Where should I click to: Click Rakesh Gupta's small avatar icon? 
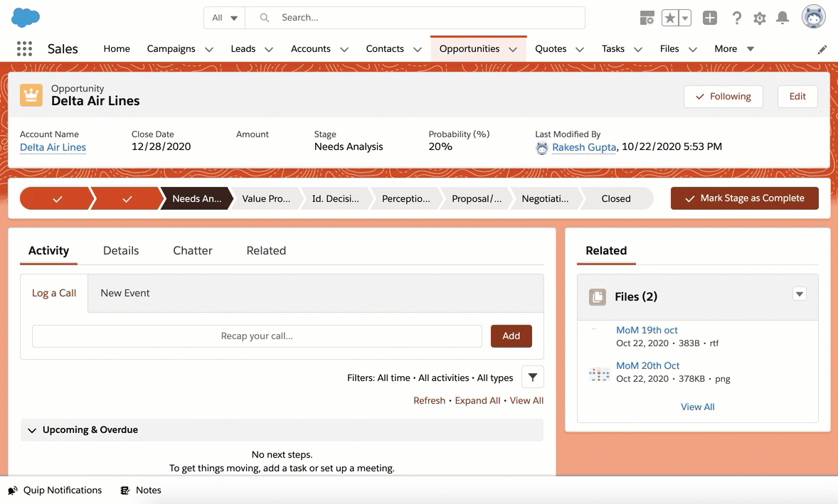542,148
